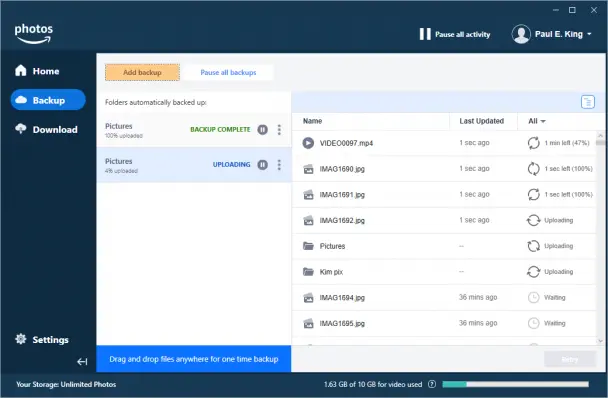
Task: Click the Pause all activity label
Action: click(463, 35)
